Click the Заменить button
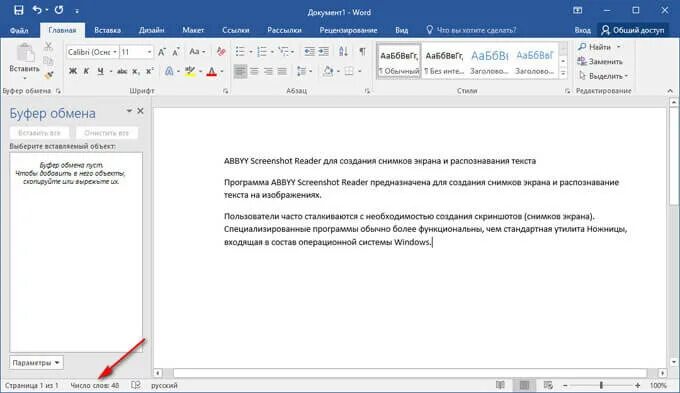 point(600,62)
